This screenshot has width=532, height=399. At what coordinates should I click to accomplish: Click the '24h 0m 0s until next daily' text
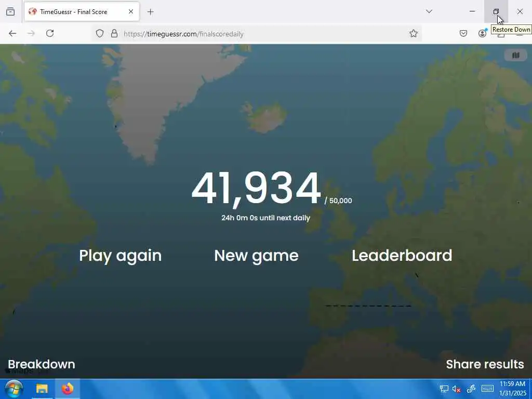(265, 218)
